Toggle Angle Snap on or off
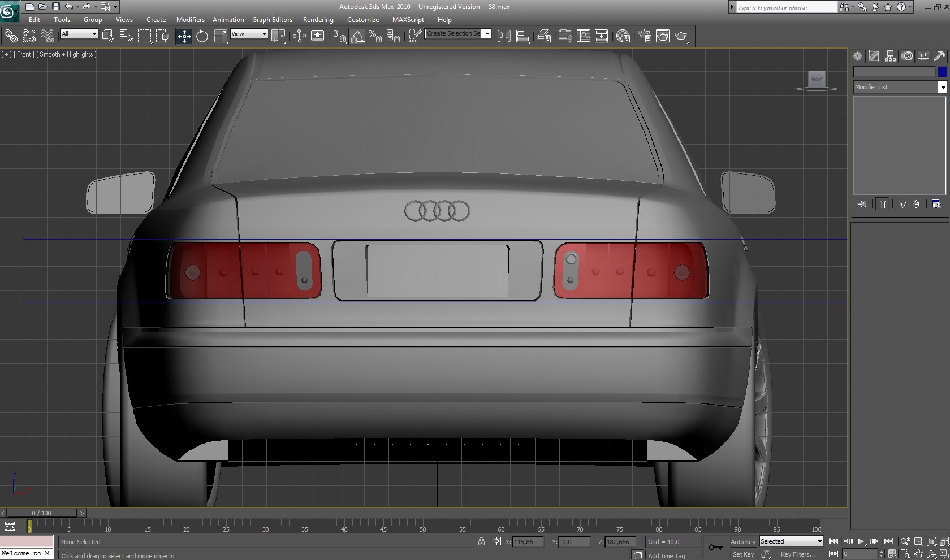 [357, 37]
